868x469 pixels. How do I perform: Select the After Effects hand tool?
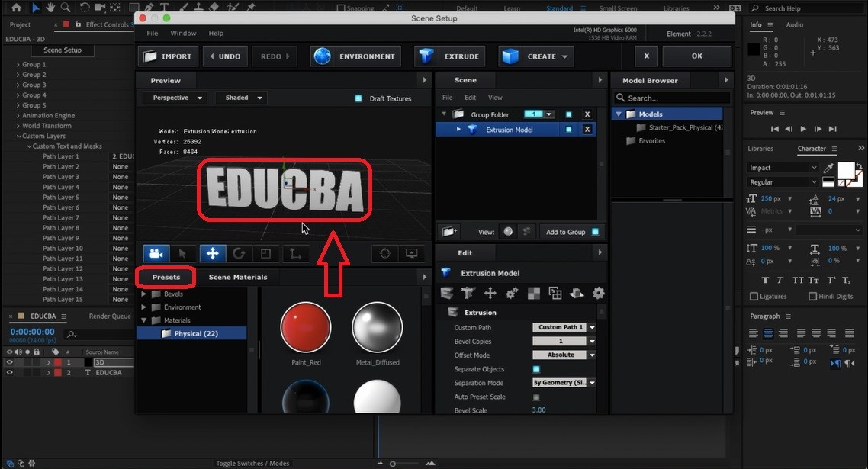click(x=50, y=7)
